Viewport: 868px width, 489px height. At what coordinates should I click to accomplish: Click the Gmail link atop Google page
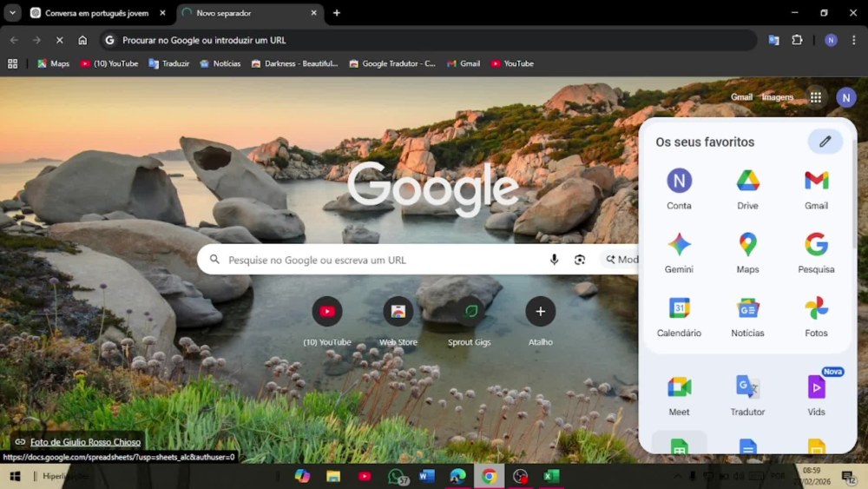tap(741, 97)
